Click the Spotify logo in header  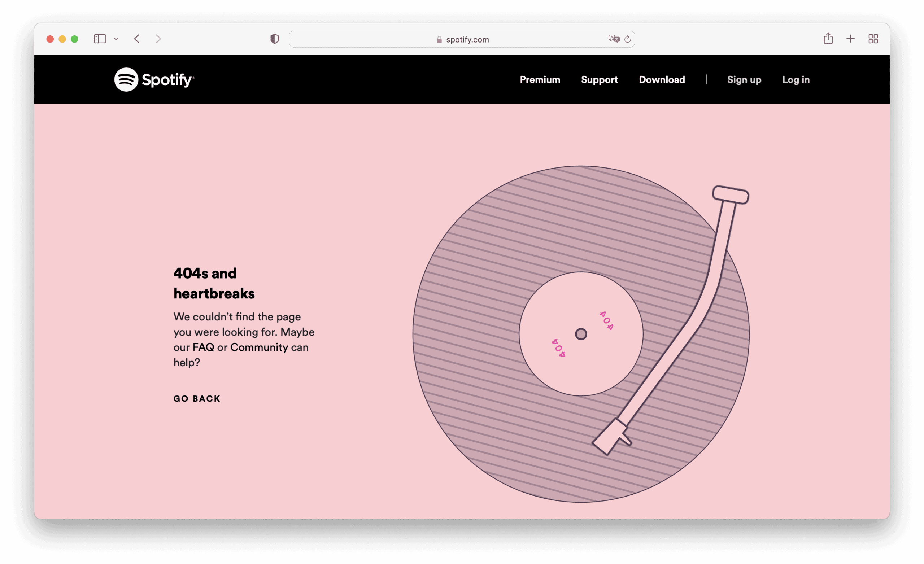[x=154, y=79]
